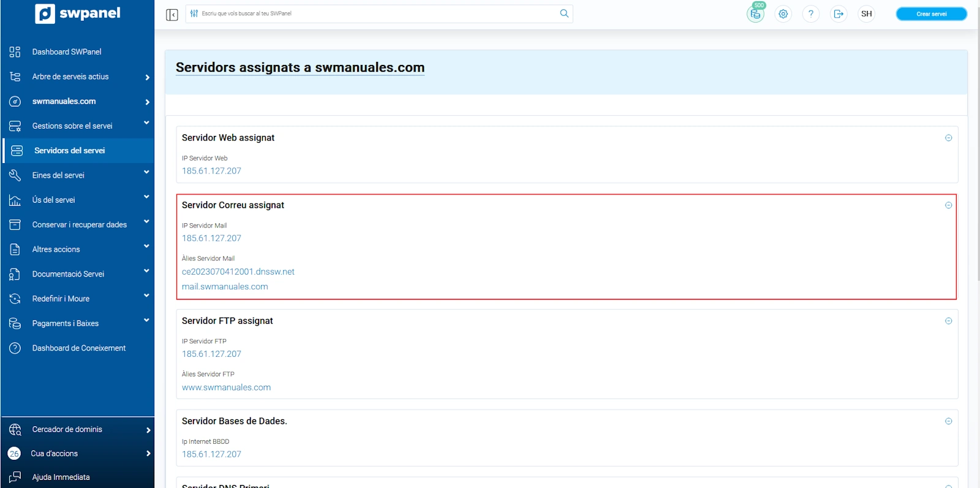This screenshot has height=488, width=980.
Task: Select Servidors del servei menu item
Action: (x=69, y=151)
